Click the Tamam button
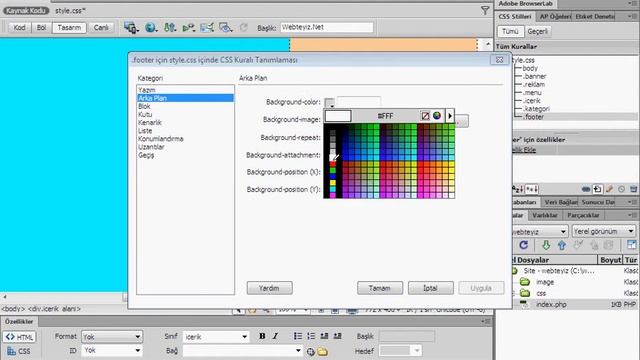 click(x=380, y=288)
